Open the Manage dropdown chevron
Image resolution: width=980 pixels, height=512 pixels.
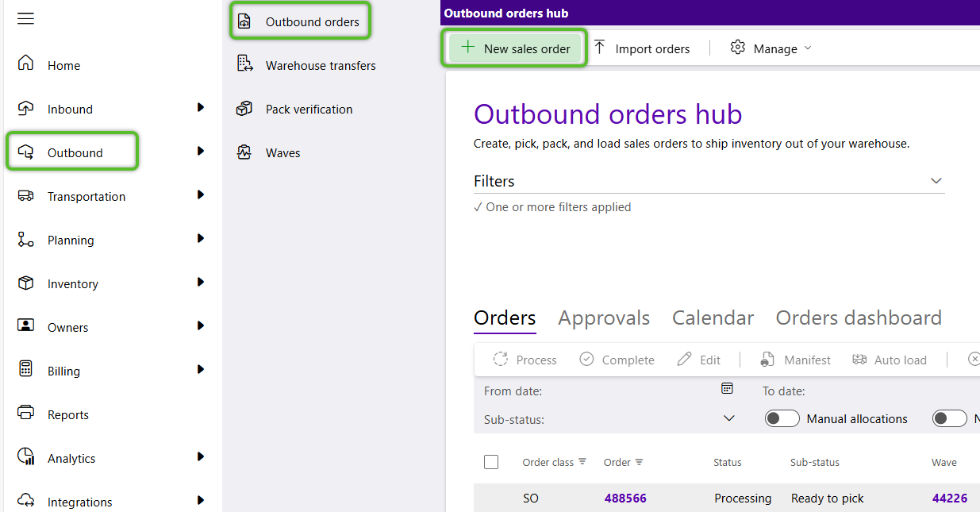coord(808,48)
